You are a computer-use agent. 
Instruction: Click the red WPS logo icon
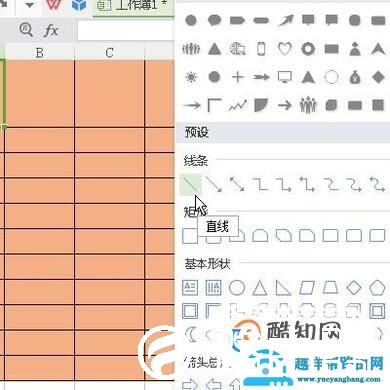point(54,5)
